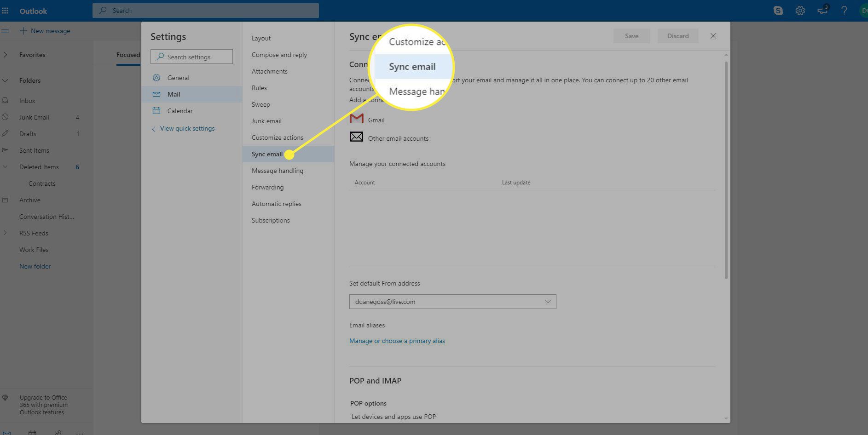Viewport: 868px width, 435px height.
Task: Click the Junk Email folder icon
Action: 5,117
